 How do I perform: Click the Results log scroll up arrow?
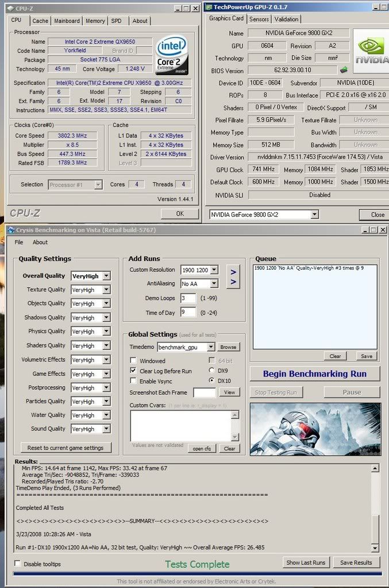(375, 468)
